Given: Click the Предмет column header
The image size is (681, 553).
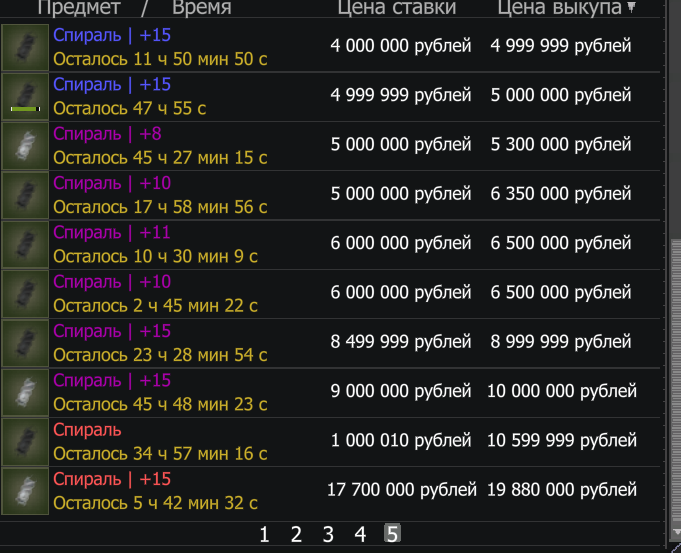Looking at the screenshot, I should click(79, 7).
